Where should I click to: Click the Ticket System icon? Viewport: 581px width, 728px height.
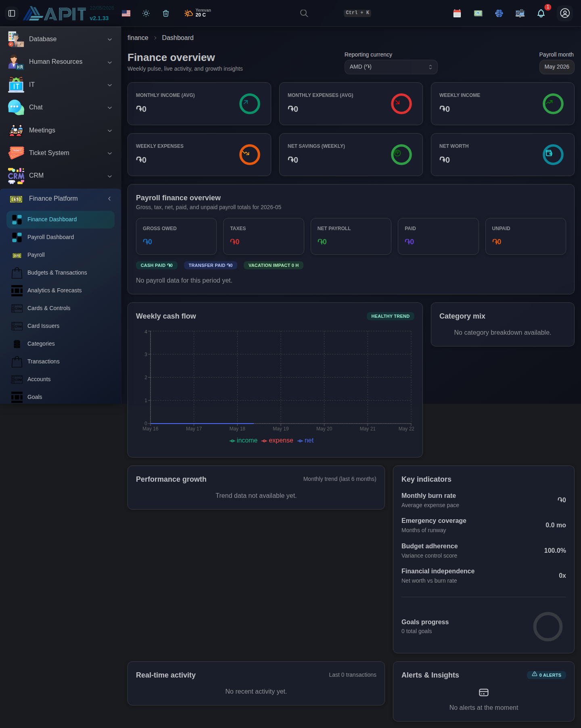[x=16, y=153]
